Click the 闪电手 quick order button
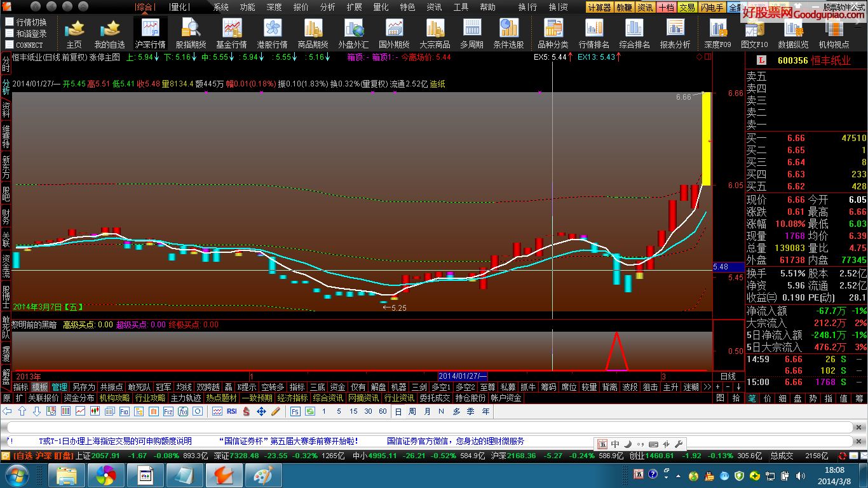 click(x=712, y=7)
